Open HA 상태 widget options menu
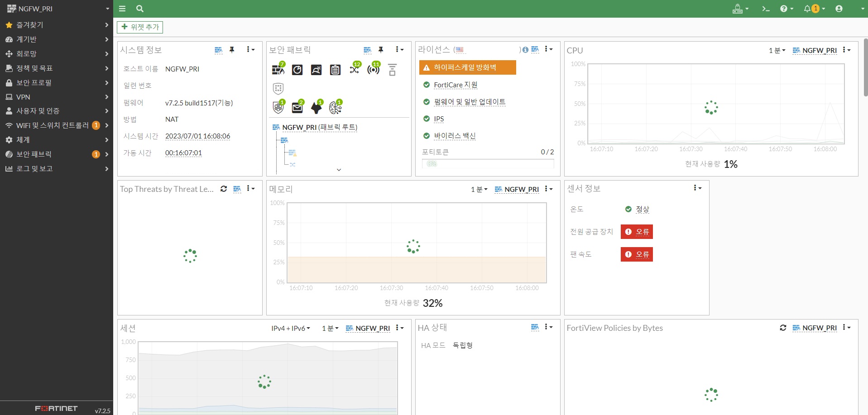This screenshot has height=415, width=868. (x=548, y=327)
